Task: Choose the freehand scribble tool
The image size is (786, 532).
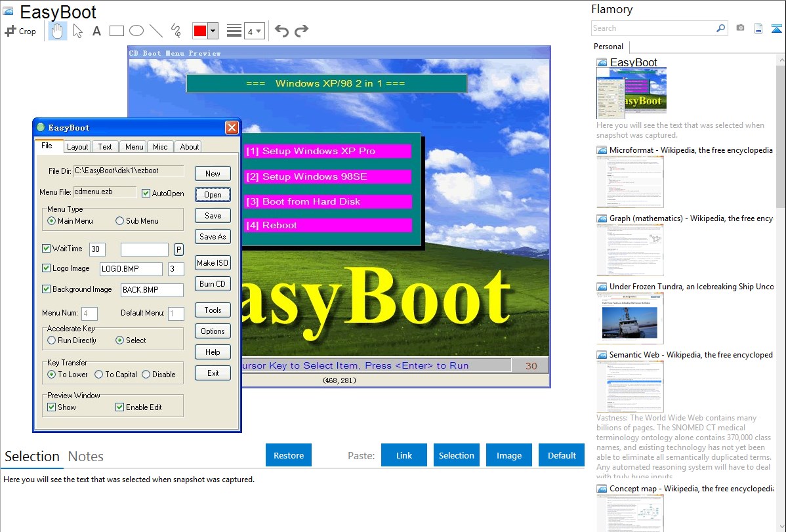Action: tap(176, 31)
